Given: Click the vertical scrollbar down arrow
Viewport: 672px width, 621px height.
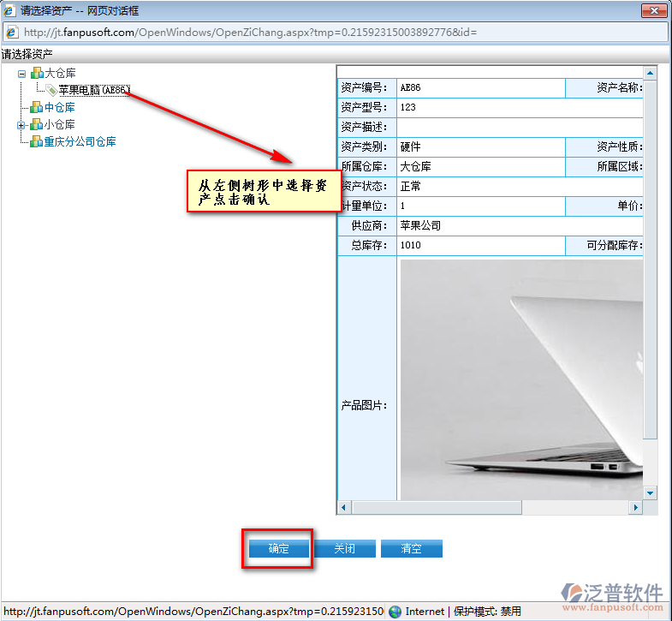Looking at the screenshot, I should [650, 493].
